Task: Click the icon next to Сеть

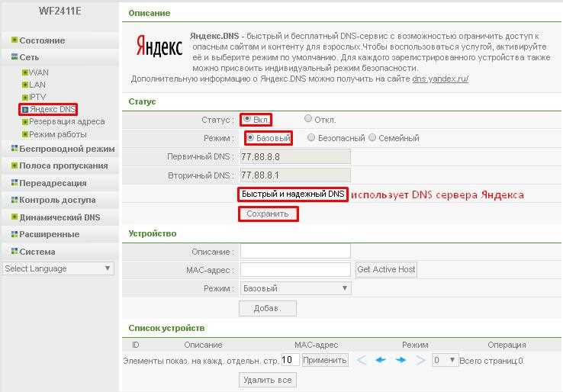Action: (14, 56)
